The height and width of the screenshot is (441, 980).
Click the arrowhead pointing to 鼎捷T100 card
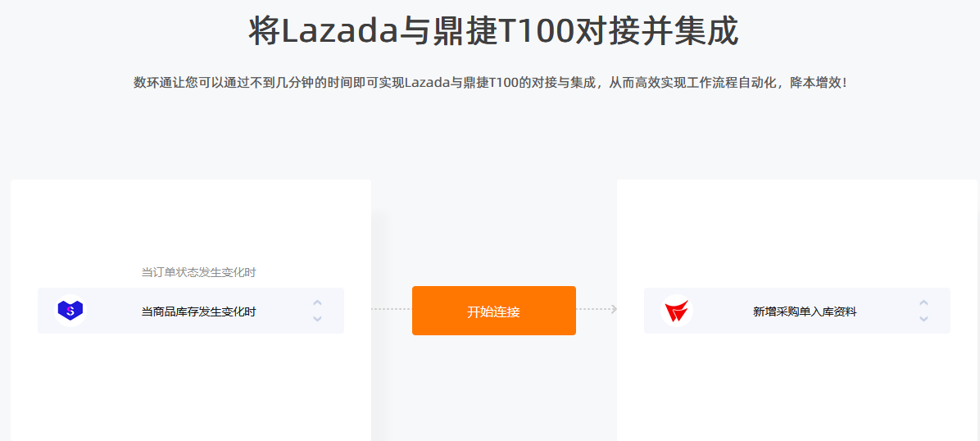[x=614, y=309]
